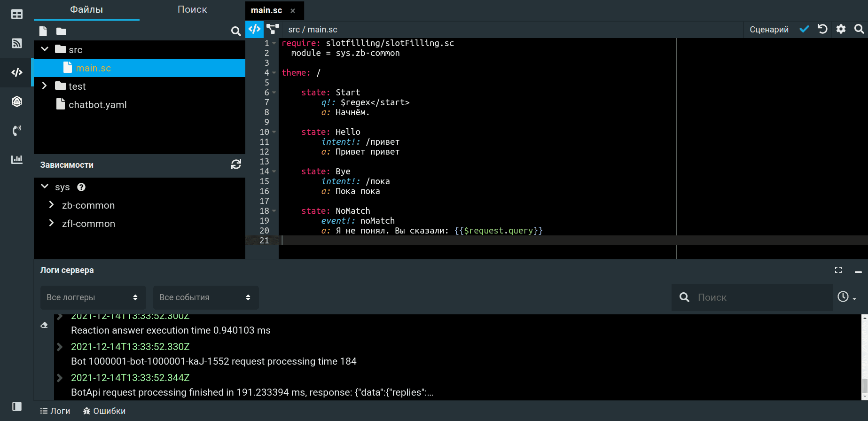868x421 pixels.
Task: Revert changes with undo icon
Action: [822, 29]
